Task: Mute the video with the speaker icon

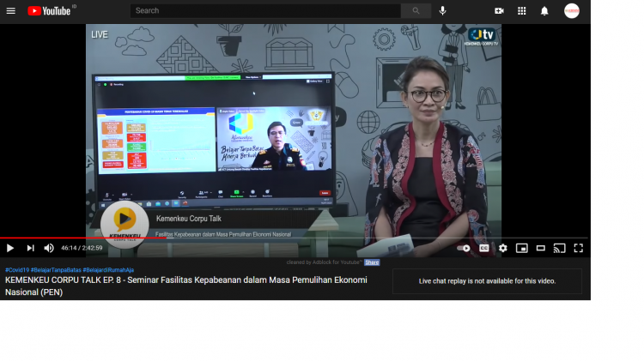Action: click(x=49, y=248)
